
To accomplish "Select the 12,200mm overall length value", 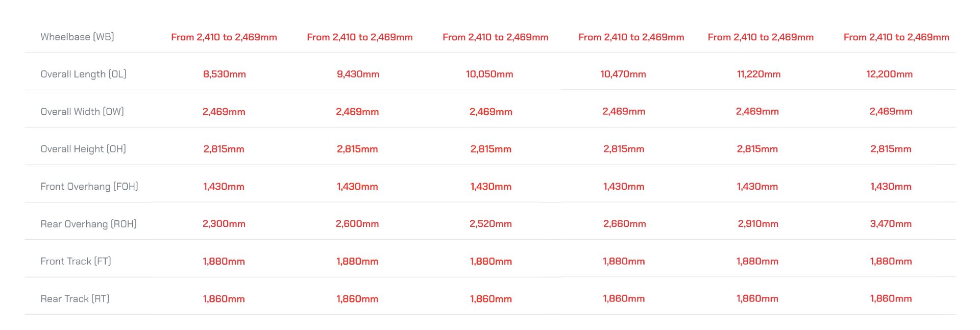I will point(890,74).
